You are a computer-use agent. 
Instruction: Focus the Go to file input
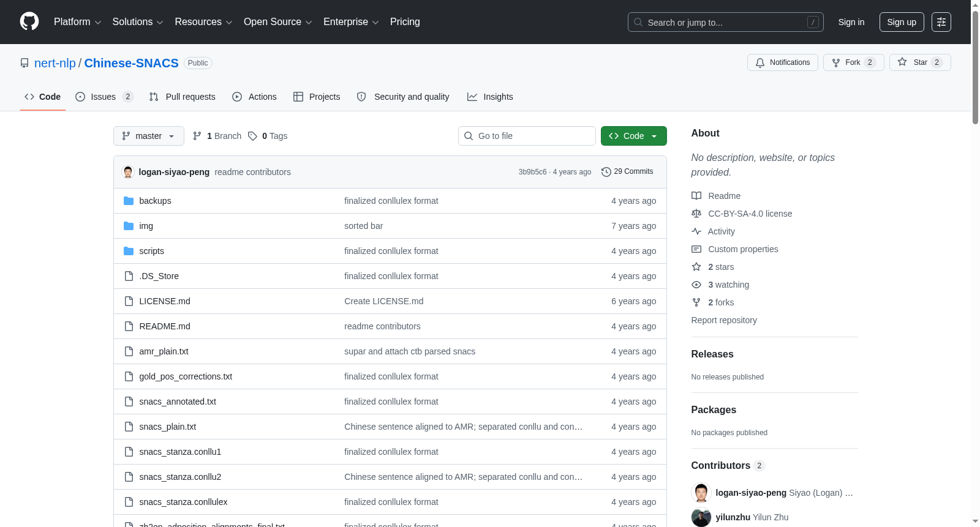[527, 136]
